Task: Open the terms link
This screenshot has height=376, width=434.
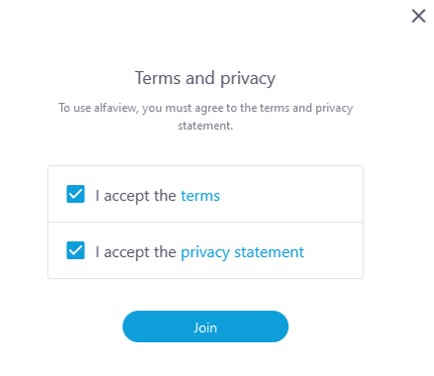Action: point(200,196)
